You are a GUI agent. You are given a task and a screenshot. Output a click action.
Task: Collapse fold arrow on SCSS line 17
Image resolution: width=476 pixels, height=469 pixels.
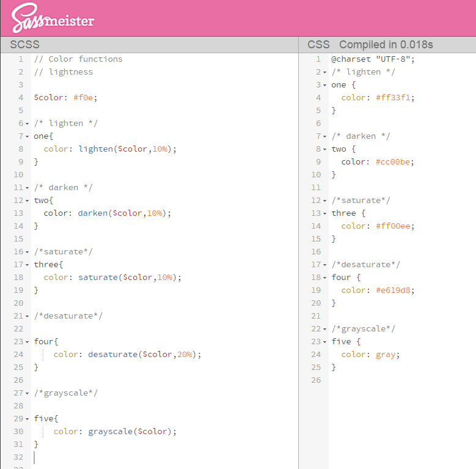[x=27, y=265]
